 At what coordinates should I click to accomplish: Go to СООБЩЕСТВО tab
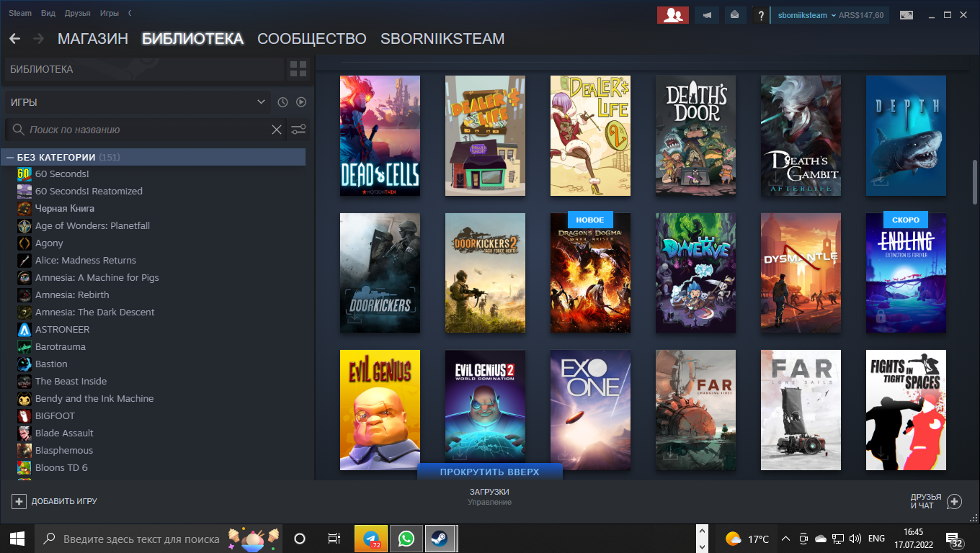click(x=312, y=39)
